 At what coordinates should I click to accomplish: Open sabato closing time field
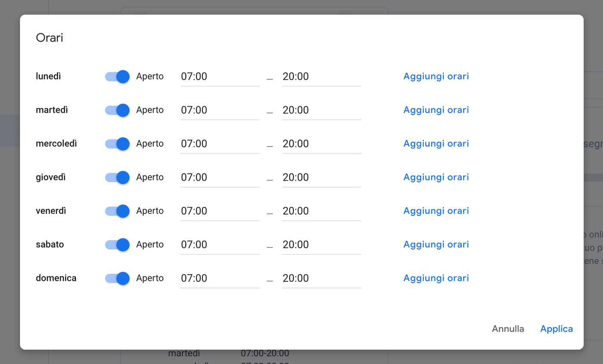[321, 244]
